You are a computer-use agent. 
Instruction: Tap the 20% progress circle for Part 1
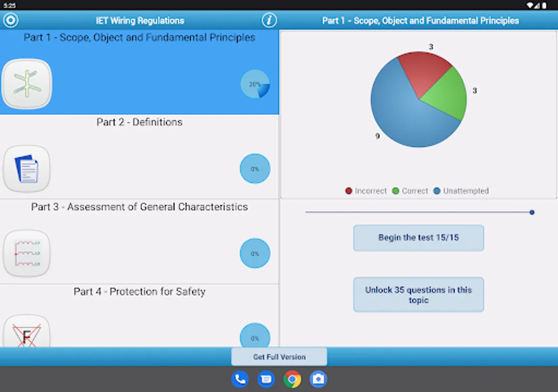tap(255, 84)
